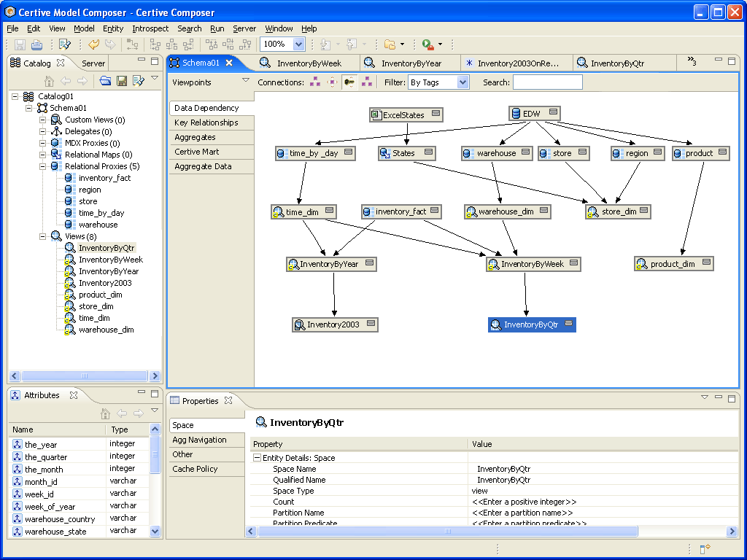The width and height of the screenshot is (747, 560).
Task: Select warehouse_dim in catalog tree
Action: (107, 330)
